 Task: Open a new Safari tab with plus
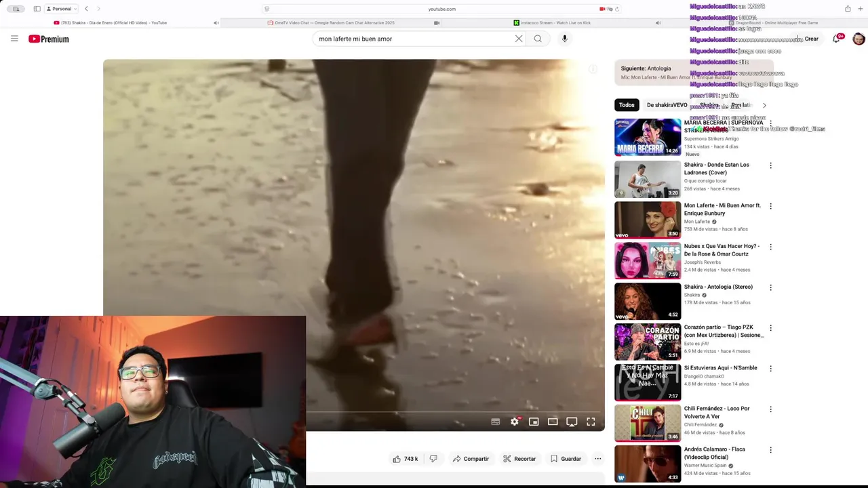861,9
